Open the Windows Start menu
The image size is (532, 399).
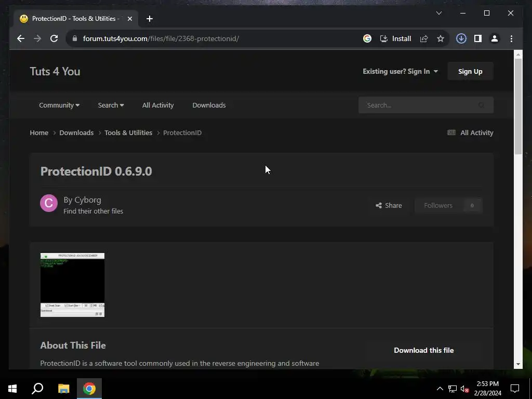[12, 389]
